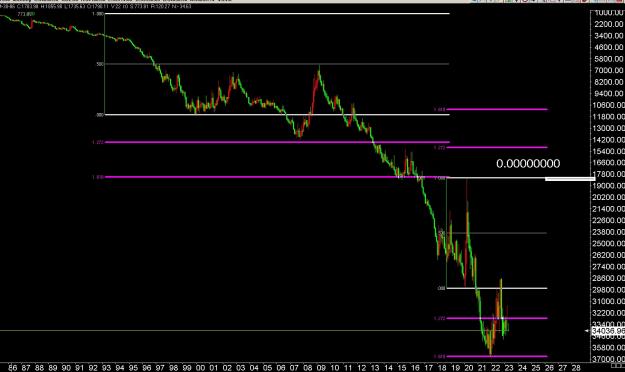625x372 pixels.
Task: Click the 37000.00 price axis label
Action: (609, 359)
